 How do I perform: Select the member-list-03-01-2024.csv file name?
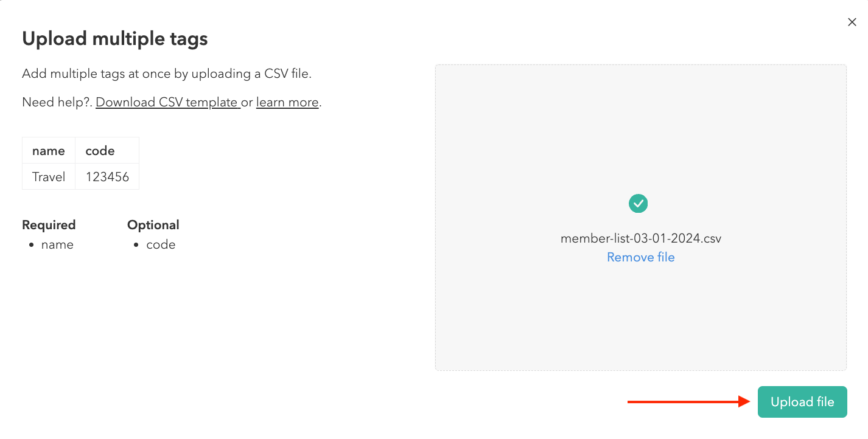640,238
